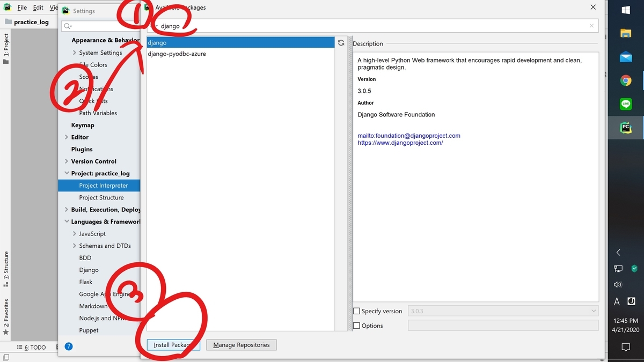
Task: Expand the Version Control section
Action: pos(67,161)
